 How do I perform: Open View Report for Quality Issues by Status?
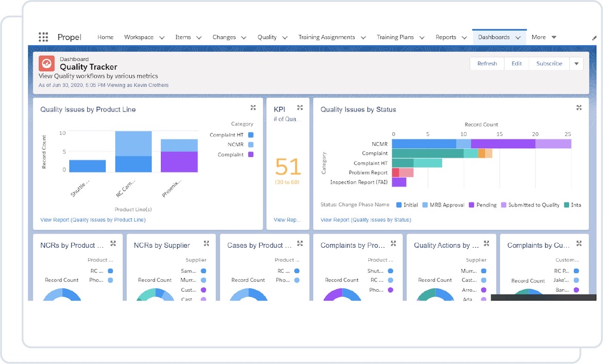tap(366, 220)
